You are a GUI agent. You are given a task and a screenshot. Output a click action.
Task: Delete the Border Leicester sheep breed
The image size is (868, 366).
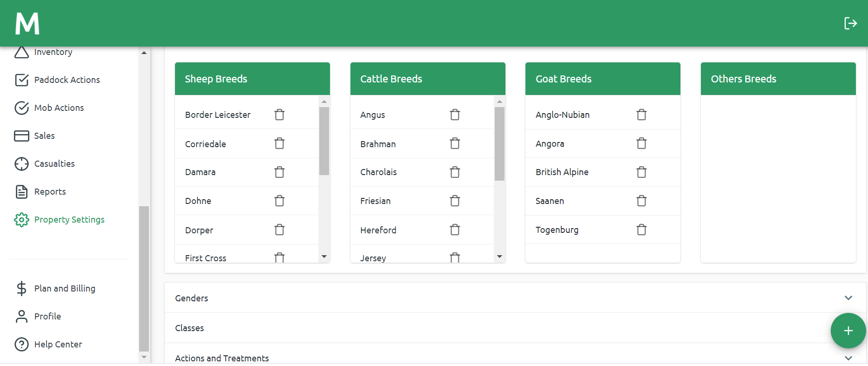tap(279, 115)
